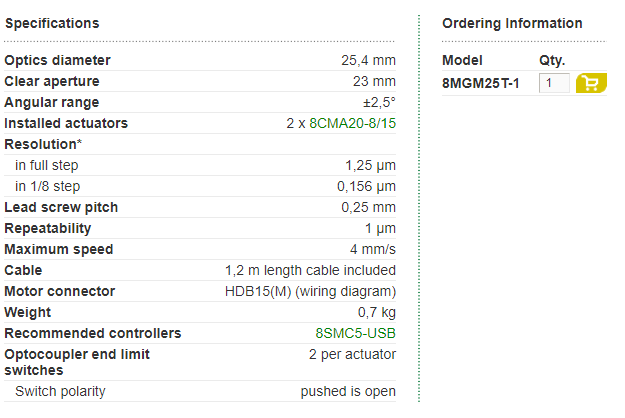
Task: Click the Maximum speed label
Action: click(59, 249)
